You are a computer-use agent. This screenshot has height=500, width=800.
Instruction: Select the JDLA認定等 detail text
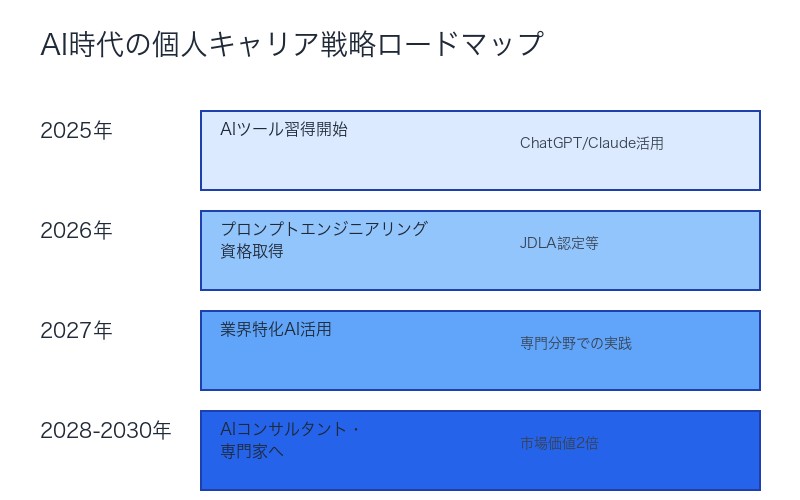coord(559,243)
